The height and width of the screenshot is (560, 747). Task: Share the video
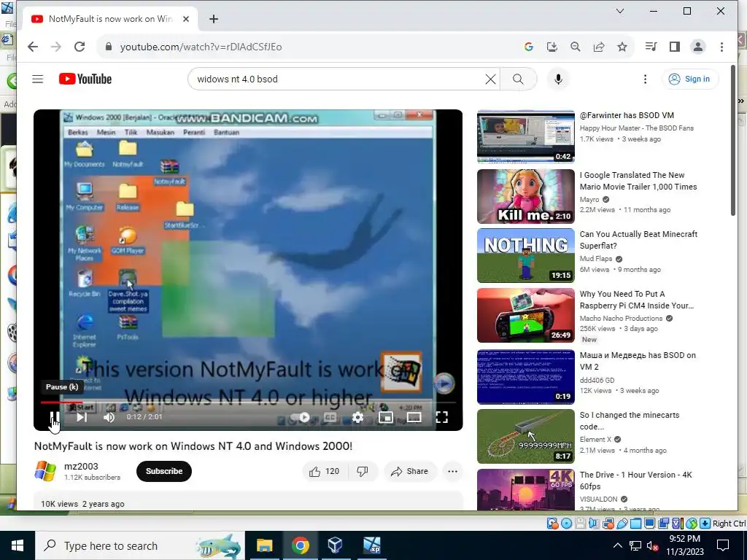[x=410, y=472]
